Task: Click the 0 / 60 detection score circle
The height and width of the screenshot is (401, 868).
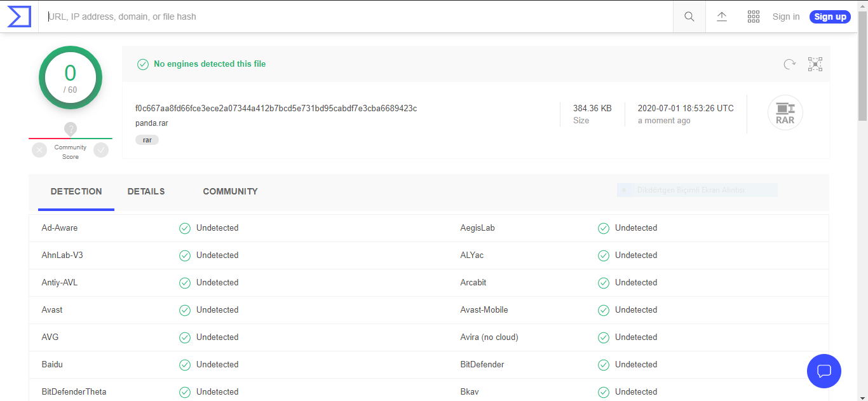Action: click(71, 78)
